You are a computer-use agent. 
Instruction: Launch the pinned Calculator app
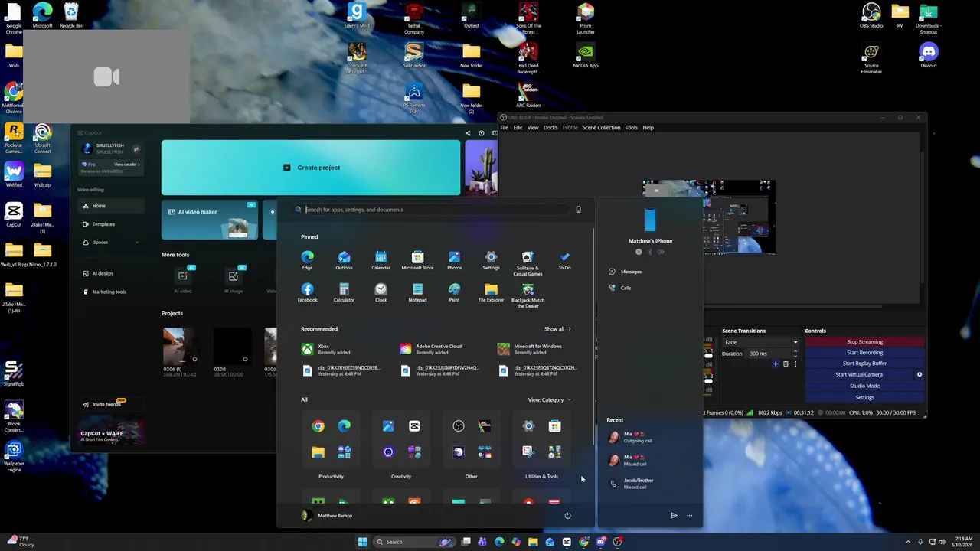(x=344, y=292)
